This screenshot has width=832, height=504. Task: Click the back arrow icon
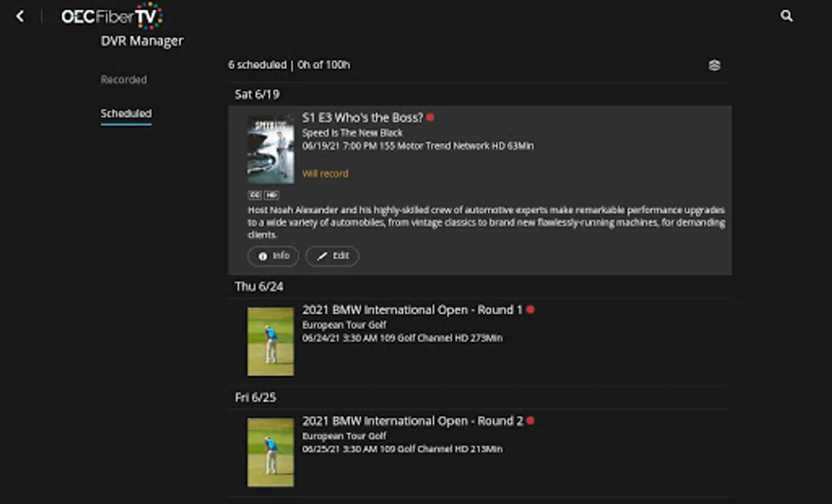(20, 16)
